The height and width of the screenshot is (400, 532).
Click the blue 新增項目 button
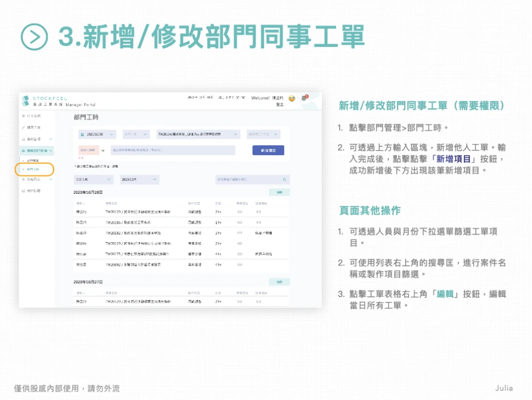point(268,151)
